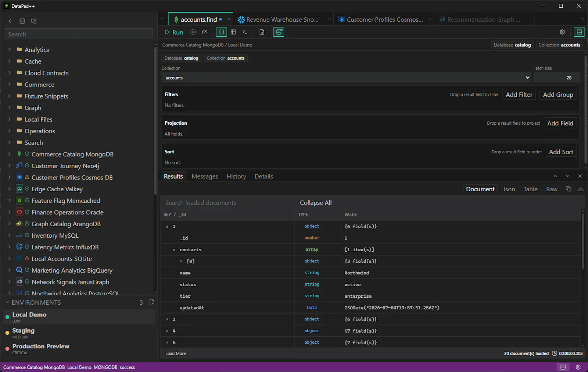Select the Local Demo environment
The width and height of the screenshot is (588, 372).
(79, 317)
